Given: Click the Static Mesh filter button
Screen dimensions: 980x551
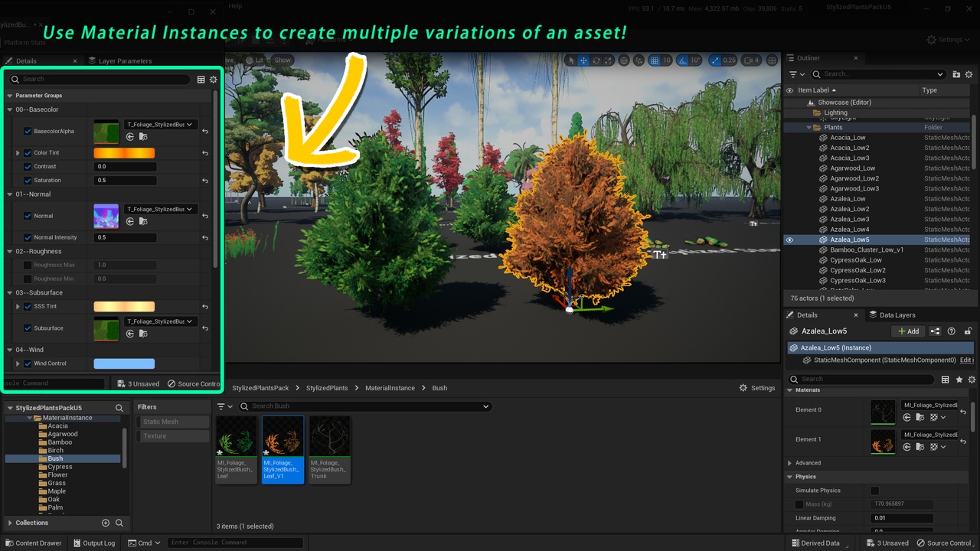Looking at the screenshot, I should (173, 422).
